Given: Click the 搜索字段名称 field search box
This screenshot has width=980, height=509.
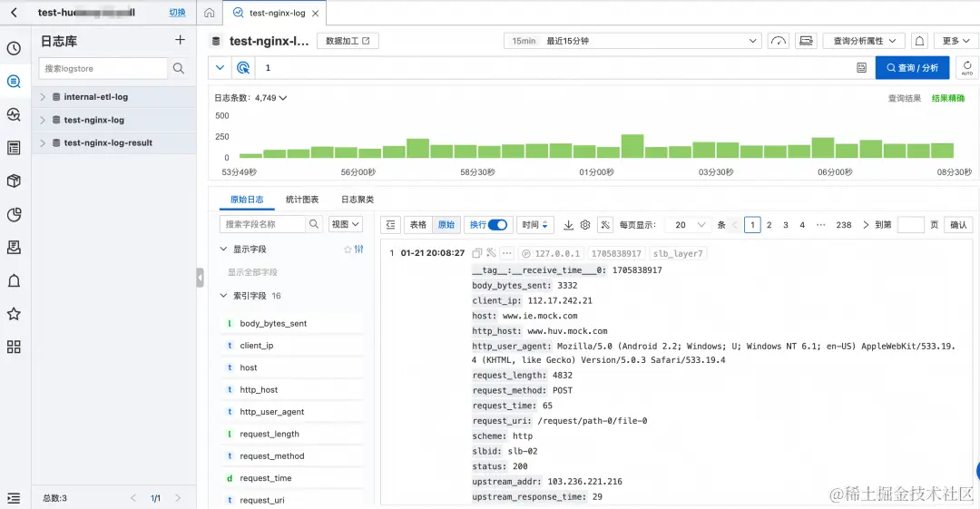Looking at the screenshot, I should click(x=262, y=224).
